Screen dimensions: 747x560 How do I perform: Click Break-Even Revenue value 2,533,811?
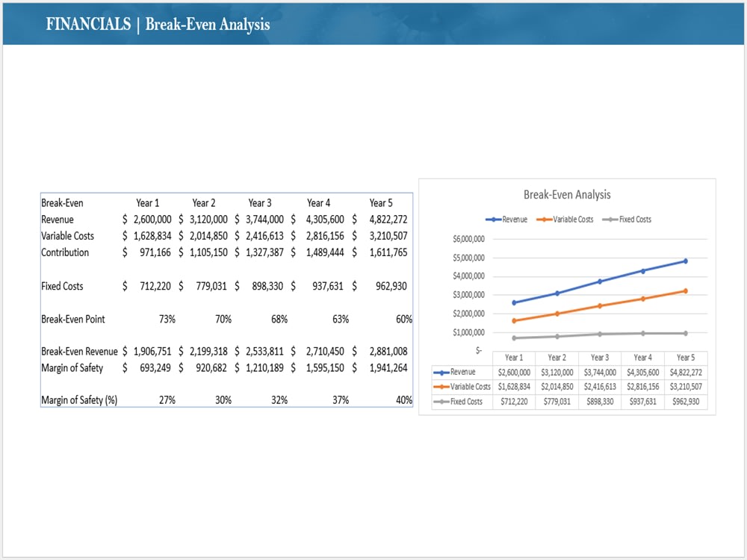tap(265, 352)
